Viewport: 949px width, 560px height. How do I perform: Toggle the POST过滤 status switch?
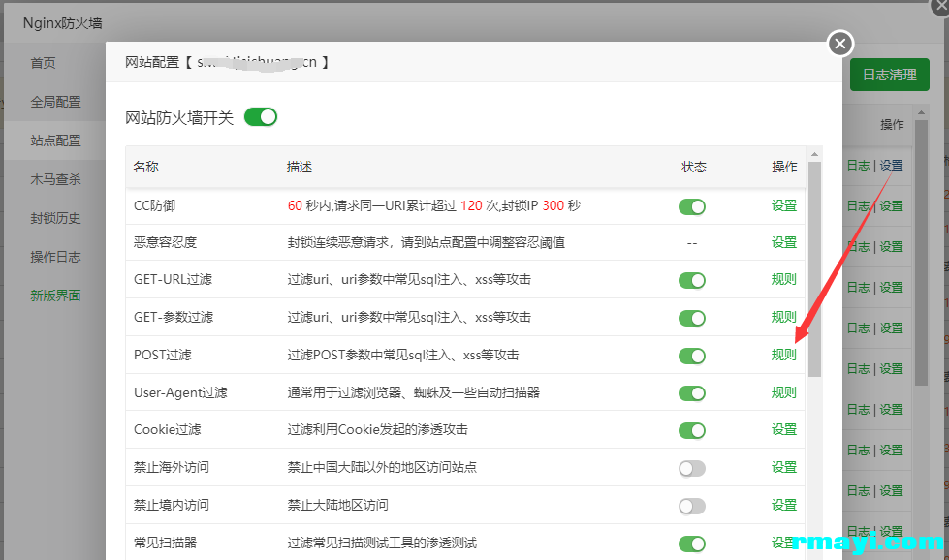coord(692,356)
